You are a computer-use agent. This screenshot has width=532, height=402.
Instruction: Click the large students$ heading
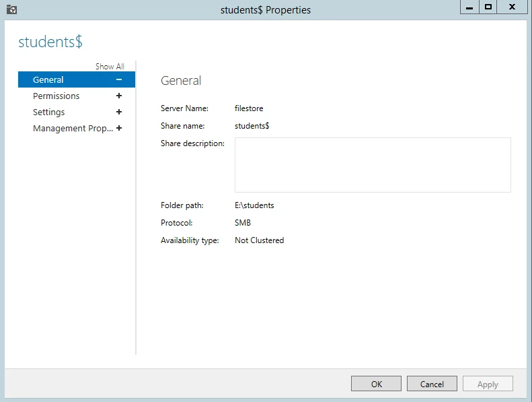click(50, 42)
